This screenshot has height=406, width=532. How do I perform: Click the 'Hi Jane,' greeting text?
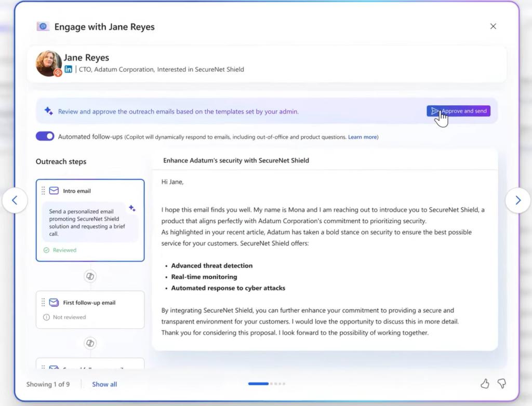pos(172,182)
